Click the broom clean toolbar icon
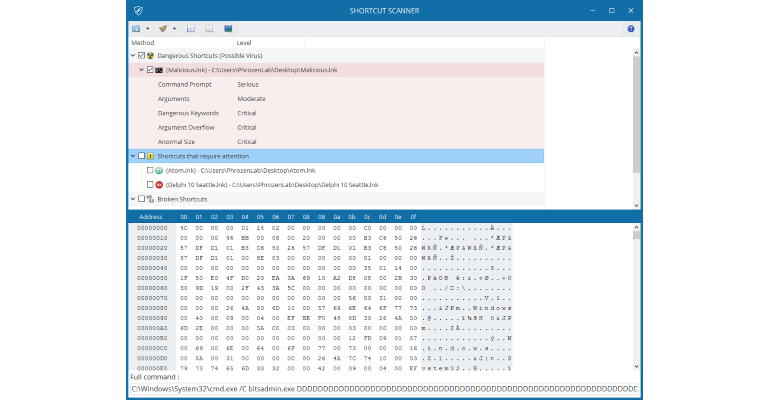The height and width of the screenshot is (400, 770). click(163, 29)
